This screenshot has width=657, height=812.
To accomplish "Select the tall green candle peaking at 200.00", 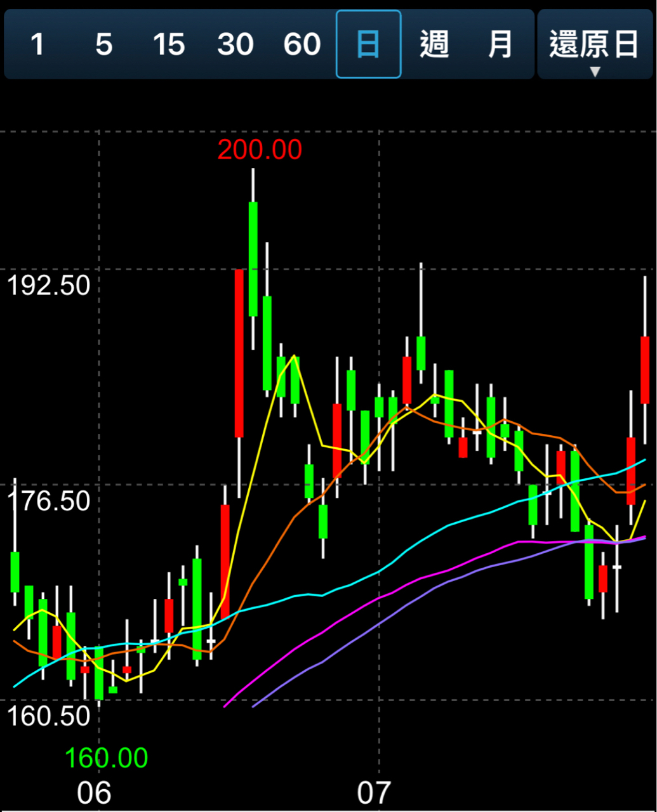I will click(253, 259).
